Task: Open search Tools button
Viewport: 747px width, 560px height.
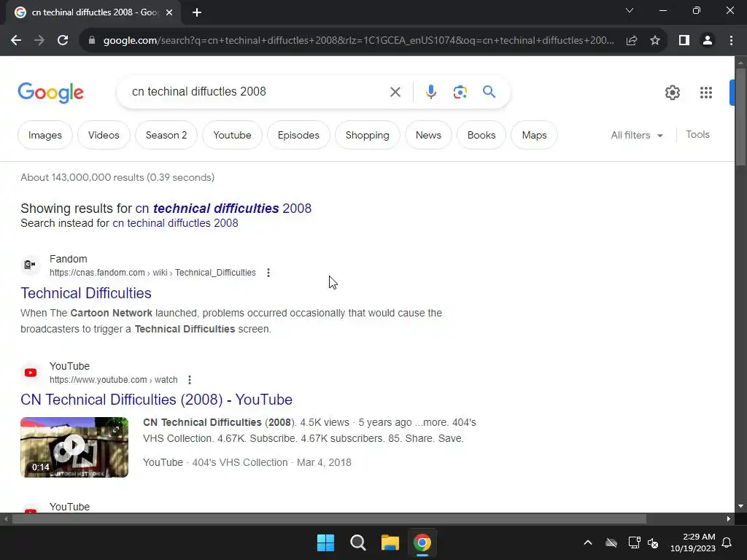Action: pos(697,135)
